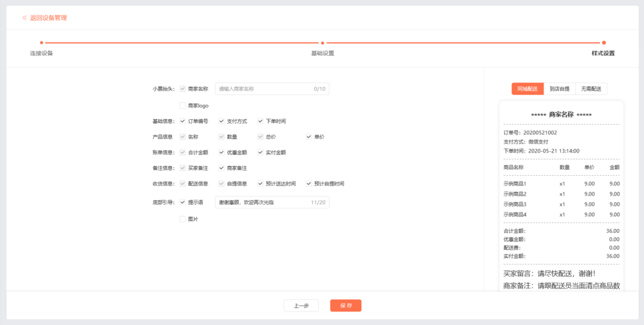Click the back double-chevron icon
The width and height of the screenshot is (644, 325).
coord(24,18)
